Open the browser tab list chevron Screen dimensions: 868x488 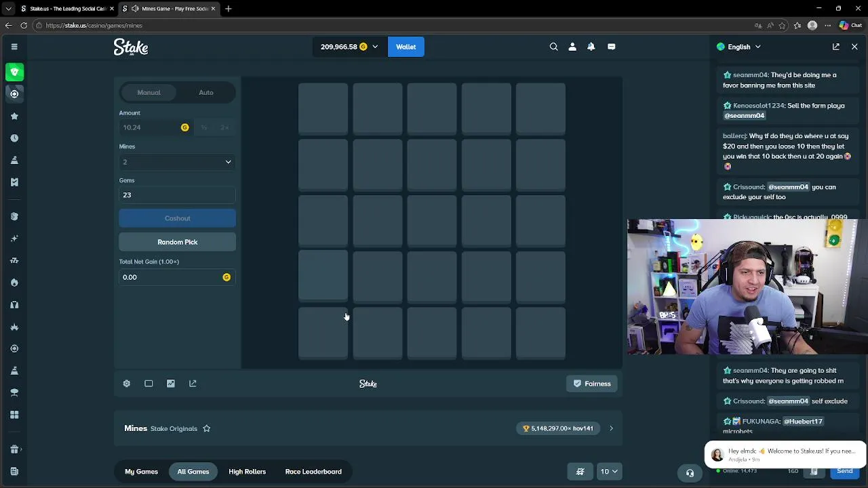point(8,9)
